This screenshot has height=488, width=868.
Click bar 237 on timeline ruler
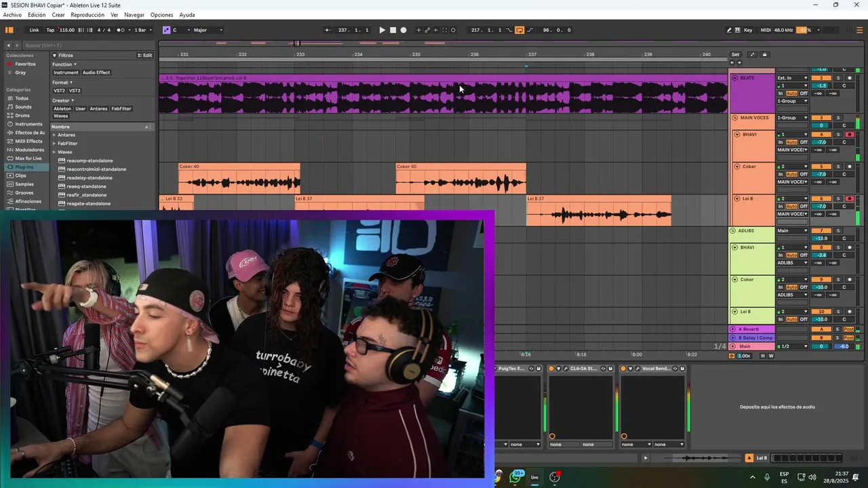pos(532,55)
